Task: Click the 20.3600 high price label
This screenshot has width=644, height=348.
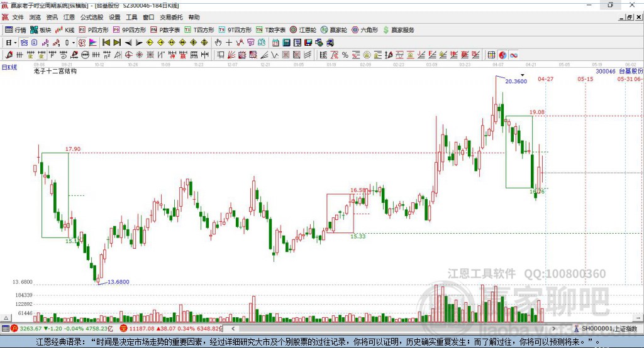Action: 516,81
